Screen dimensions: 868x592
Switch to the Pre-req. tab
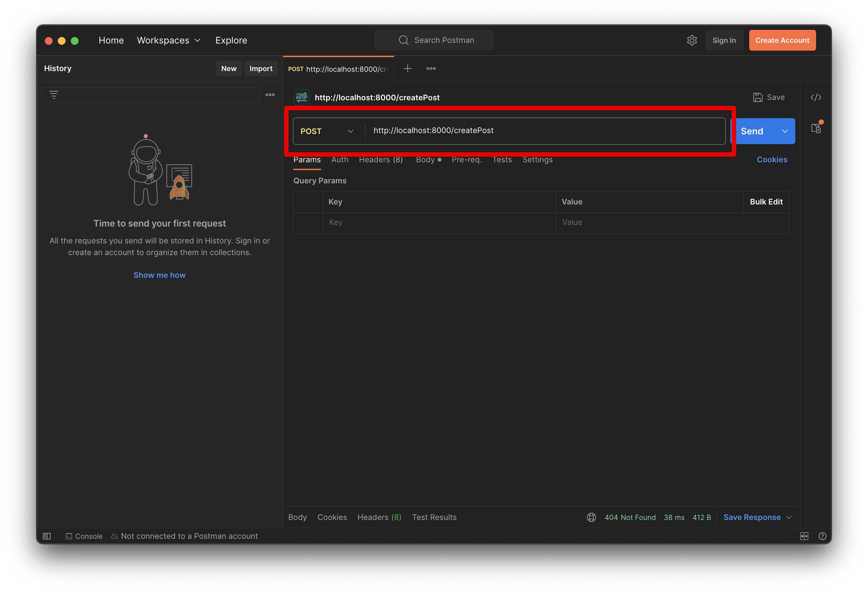pos(467,160)
